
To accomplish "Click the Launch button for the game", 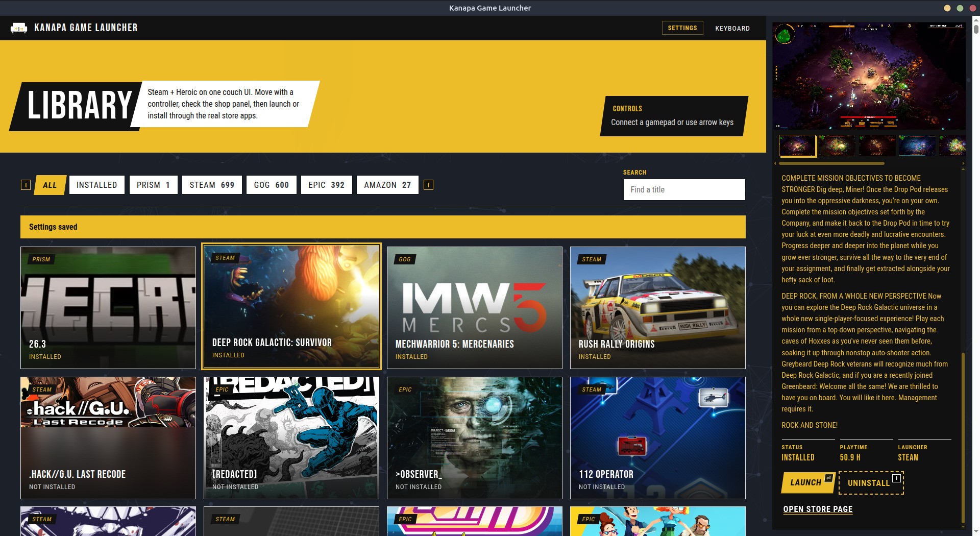I will 808,482.
